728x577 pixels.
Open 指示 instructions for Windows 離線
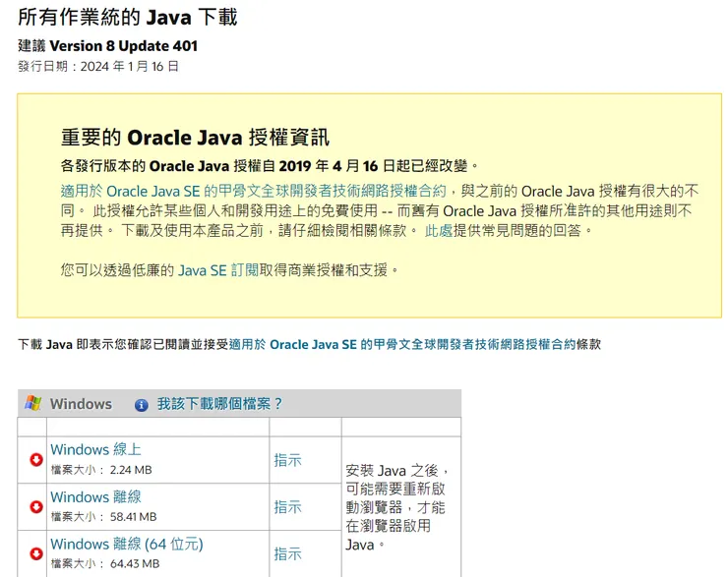tap(287, 506)
